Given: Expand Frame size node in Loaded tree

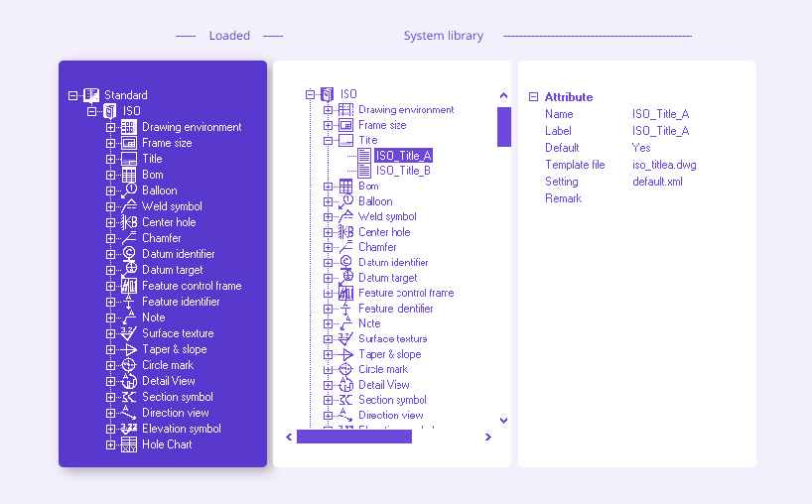Looking at the screenshot, I should pos(111,143).
